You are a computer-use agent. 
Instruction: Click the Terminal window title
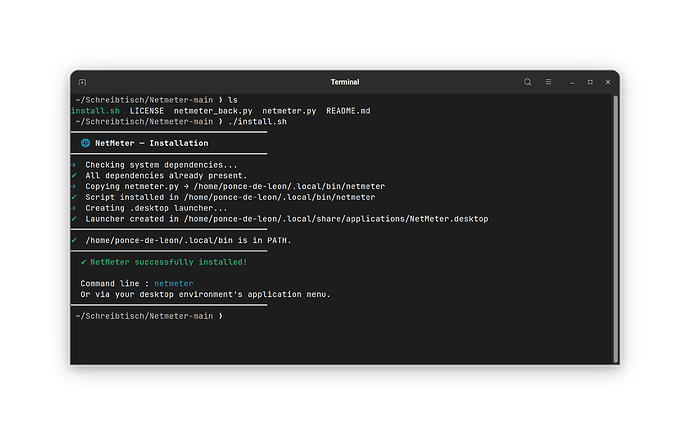click(x=345, y=82)
